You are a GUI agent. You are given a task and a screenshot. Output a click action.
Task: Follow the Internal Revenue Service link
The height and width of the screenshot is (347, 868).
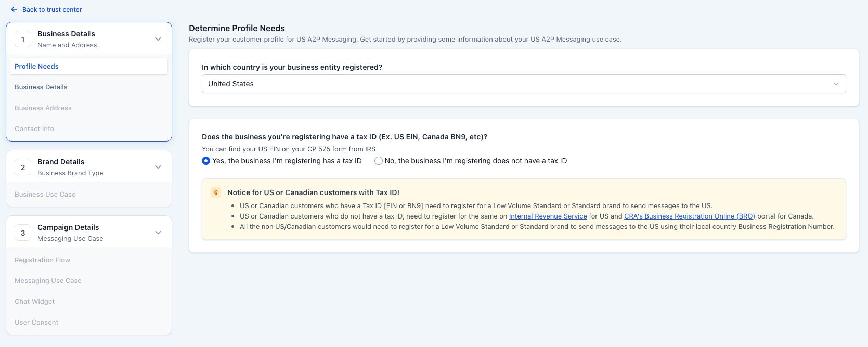pos(548,216)
